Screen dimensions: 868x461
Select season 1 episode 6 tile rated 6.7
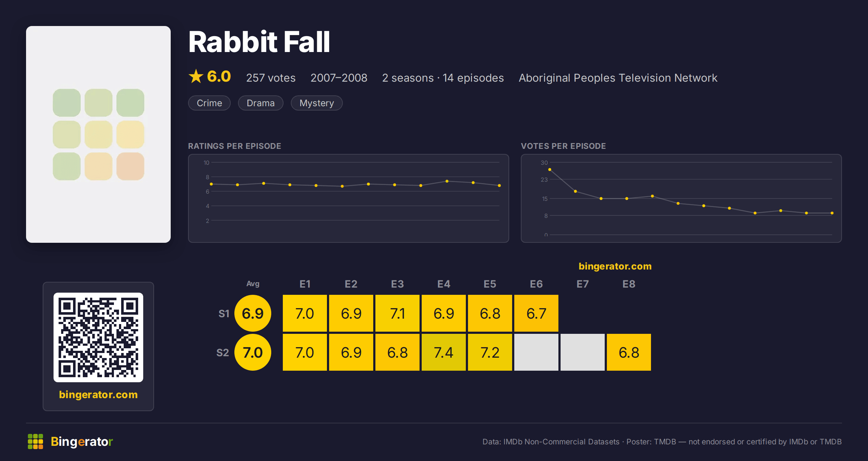[x=536, y=313]
